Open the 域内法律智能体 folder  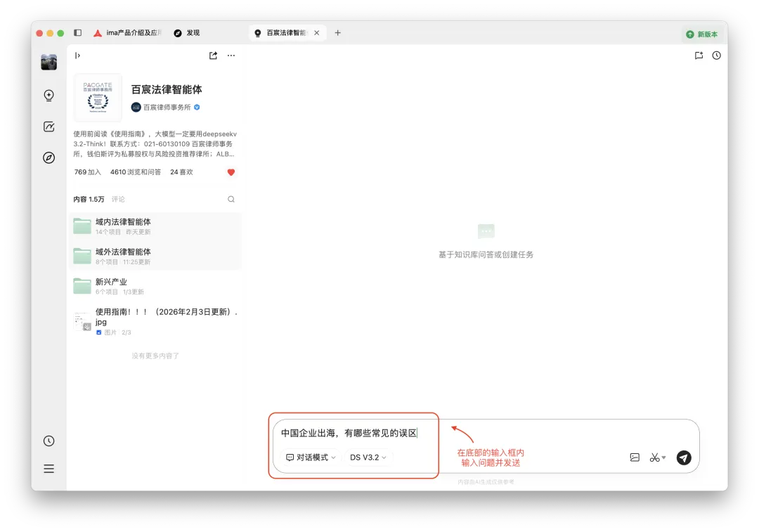click(155, 226)
